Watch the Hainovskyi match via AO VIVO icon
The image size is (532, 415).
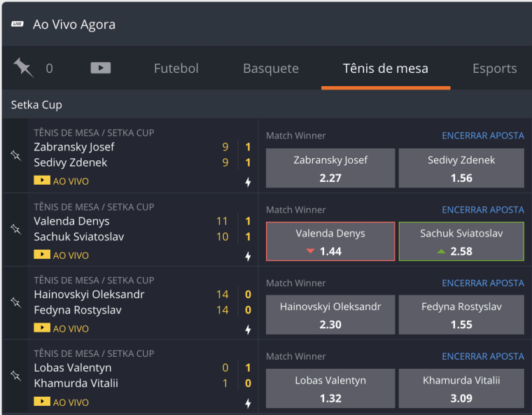[x=42, y=328]
